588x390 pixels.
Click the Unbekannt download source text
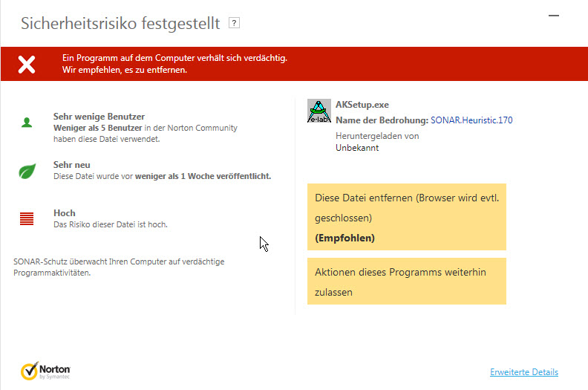357,148
